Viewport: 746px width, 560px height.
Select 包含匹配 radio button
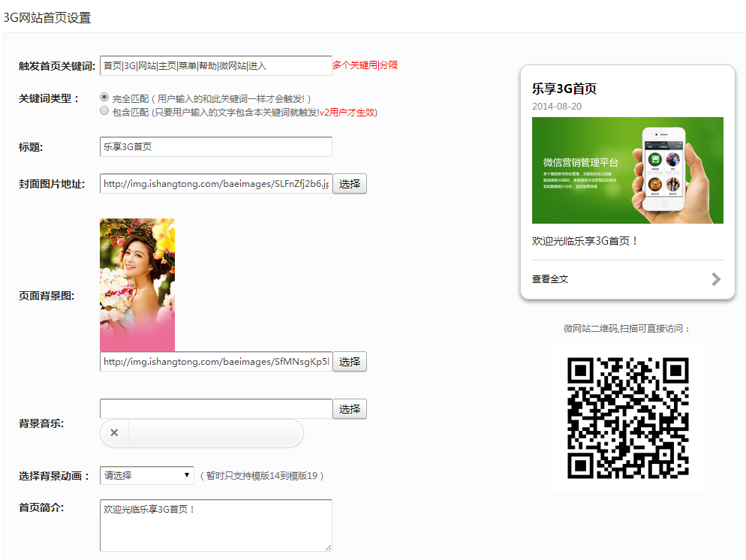pos(104,111)
